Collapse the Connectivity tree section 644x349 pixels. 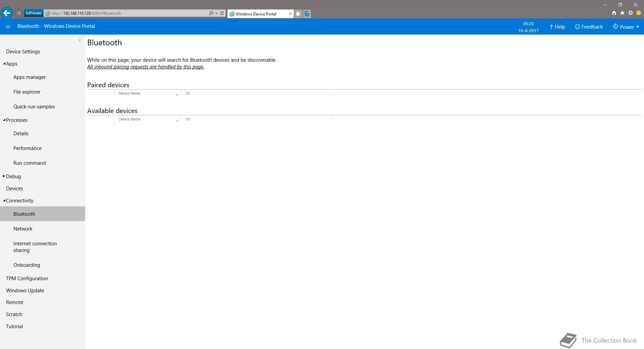(x=4, y=201)
